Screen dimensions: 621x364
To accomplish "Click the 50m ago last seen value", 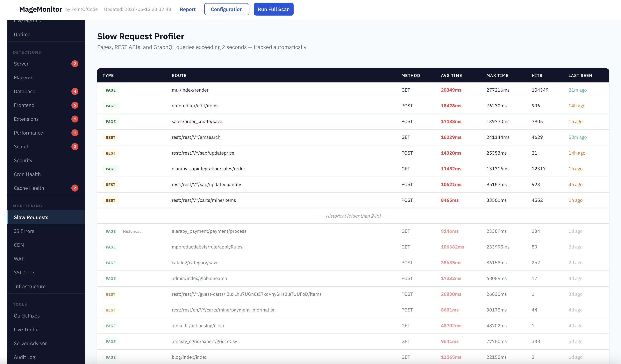I will [577, 137].
